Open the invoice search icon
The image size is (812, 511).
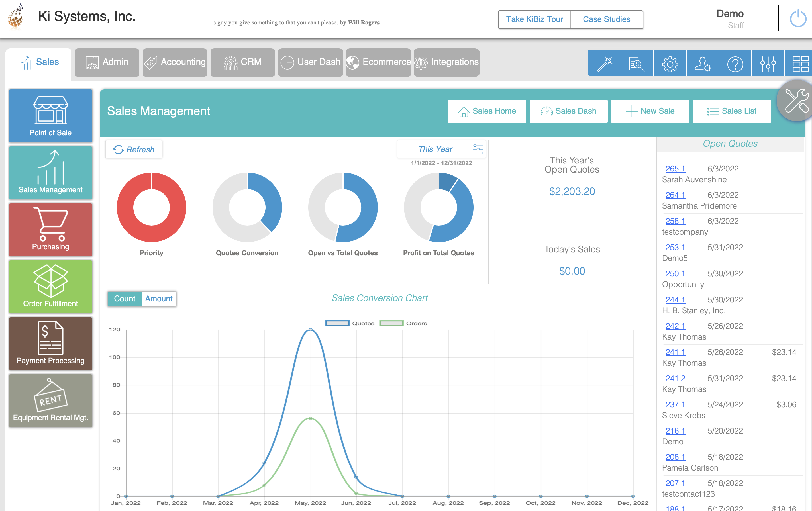(637, 62)
